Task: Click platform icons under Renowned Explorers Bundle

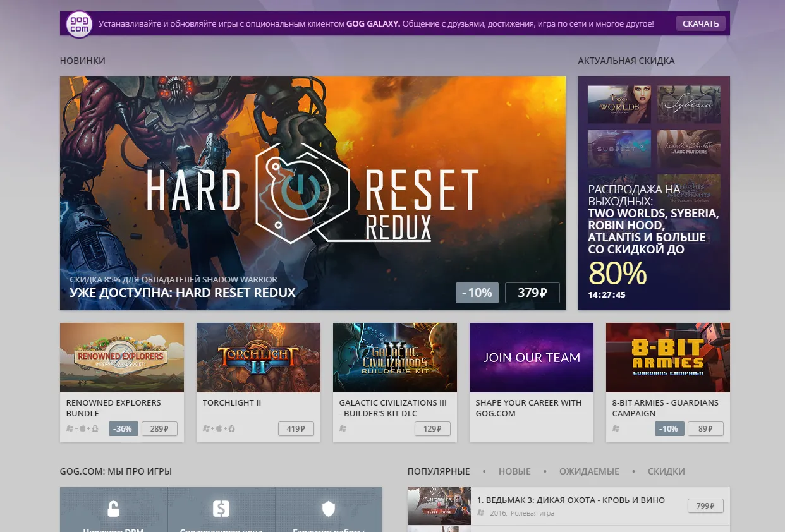Action: tap(82, 428)
